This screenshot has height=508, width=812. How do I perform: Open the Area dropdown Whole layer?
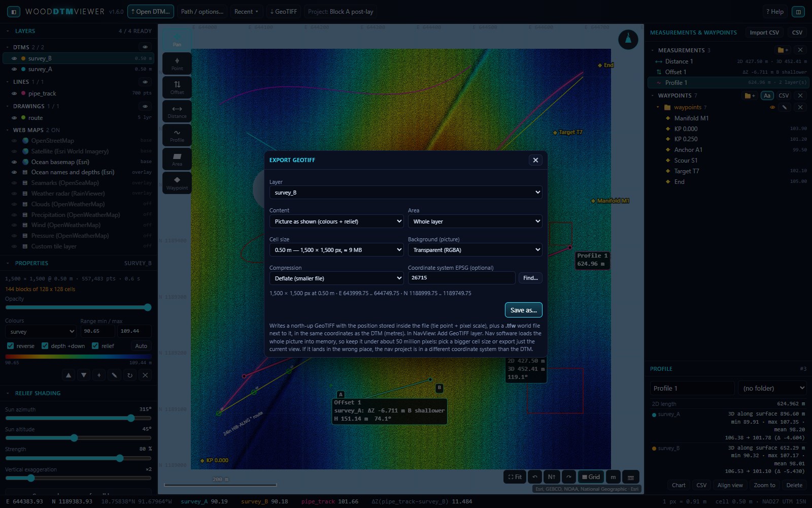coord(475,221)
